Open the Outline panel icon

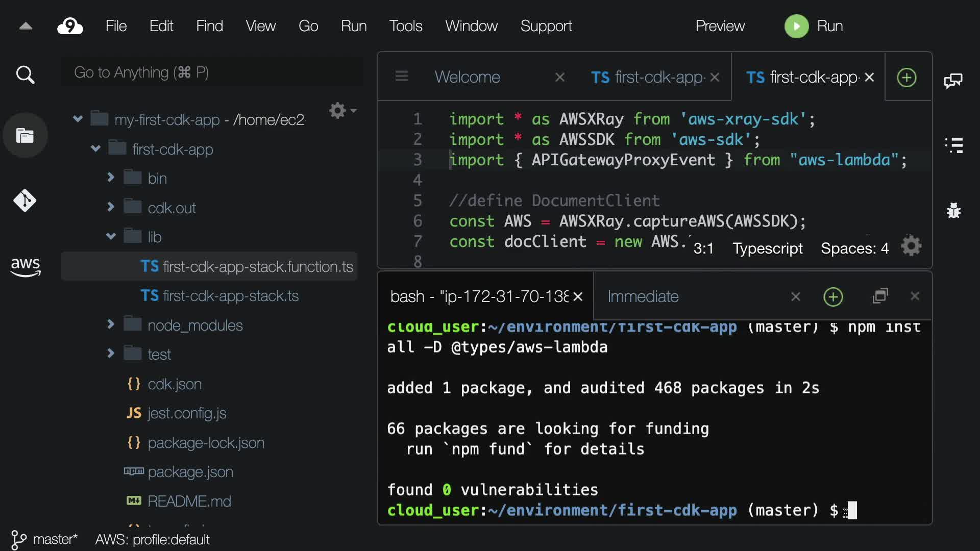[x=953, y=145]
